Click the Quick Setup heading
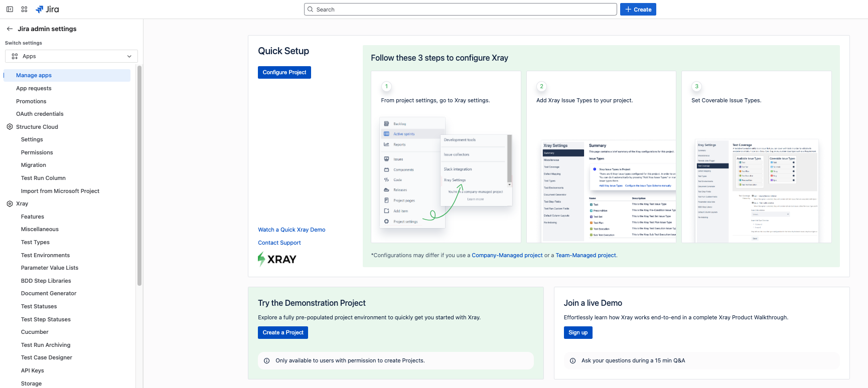 click(x=283, y=51)
